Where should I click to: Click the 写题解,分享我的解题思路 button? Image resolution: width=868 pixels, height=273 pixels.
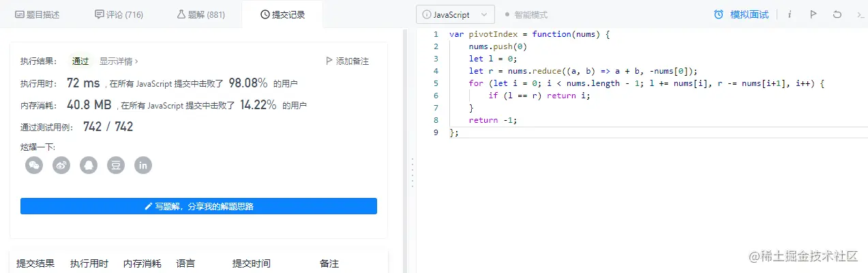pos(198,206)
